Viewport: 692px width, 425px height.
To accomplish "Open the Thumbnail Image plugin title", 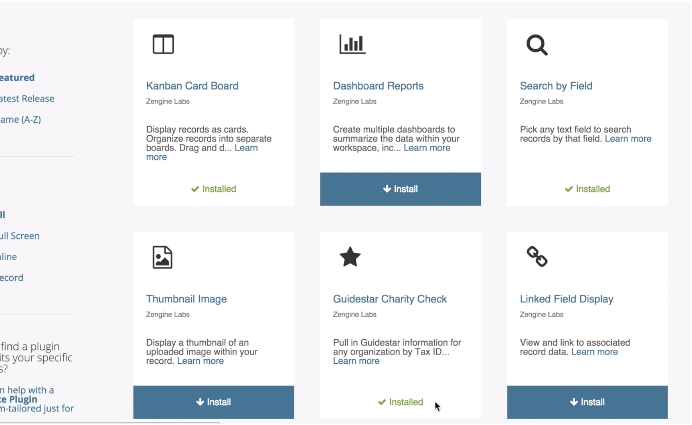I will (x=186, y=299).
